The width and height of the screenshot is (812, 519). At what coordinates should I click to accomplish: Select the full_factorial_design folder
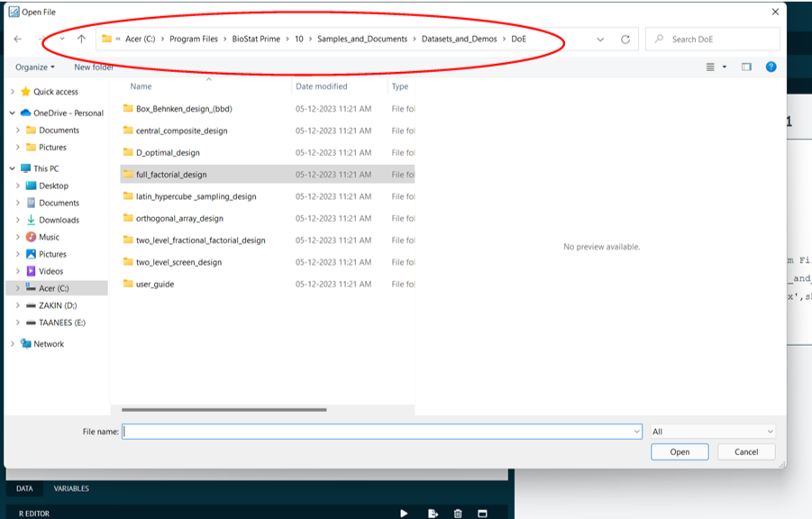(268, 175)
